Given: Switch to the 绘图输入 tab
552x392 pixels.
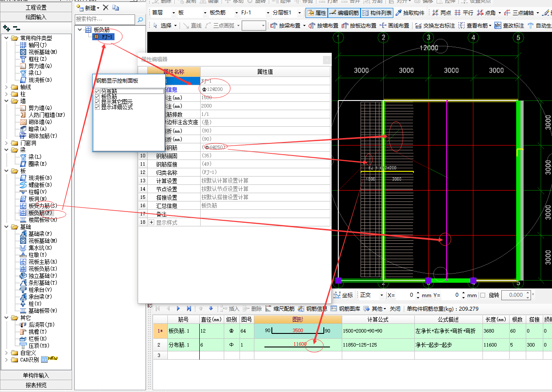Looking at the screenshot, I should point(36,17).
